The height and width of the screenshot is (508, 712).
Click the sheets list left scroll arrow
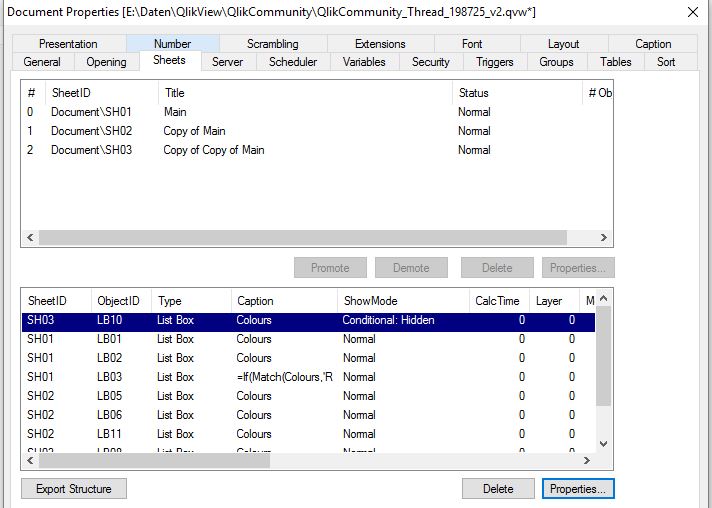coord(30,237)
